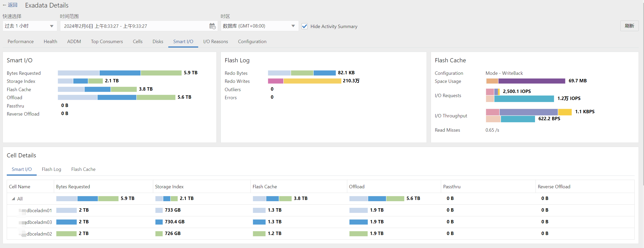Image resolution: width=644 pixels, height=248 pixels.
Task: Open the ADDM tab
Action: pyautogui.click(x=74, y=42)
